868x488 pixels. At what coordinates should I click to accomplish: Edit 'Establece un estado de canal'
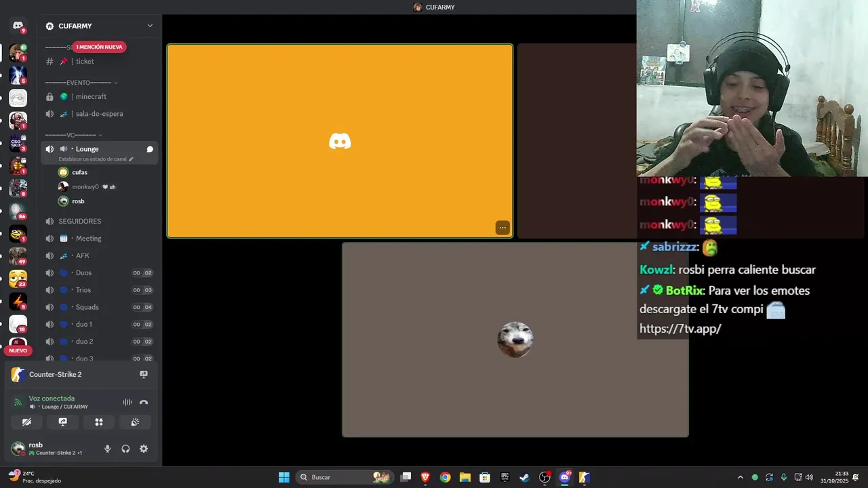[x=96, y=159]
